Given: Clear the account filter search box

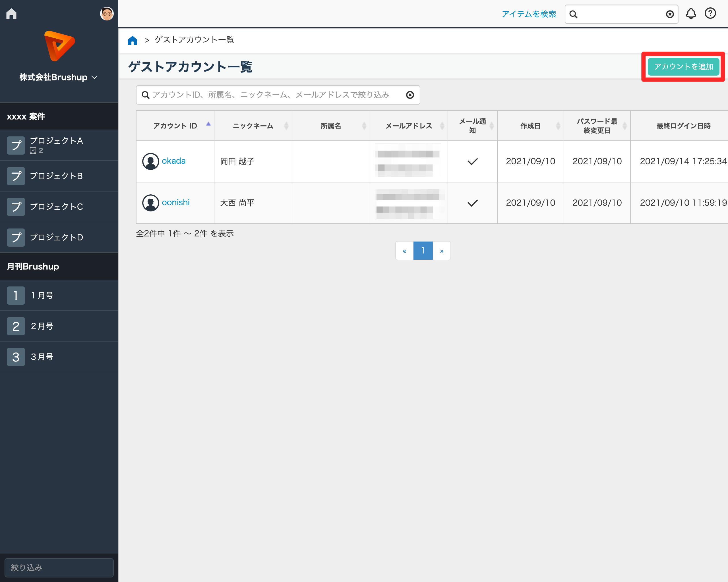Looking at the screenshot, I should point(409,95).
